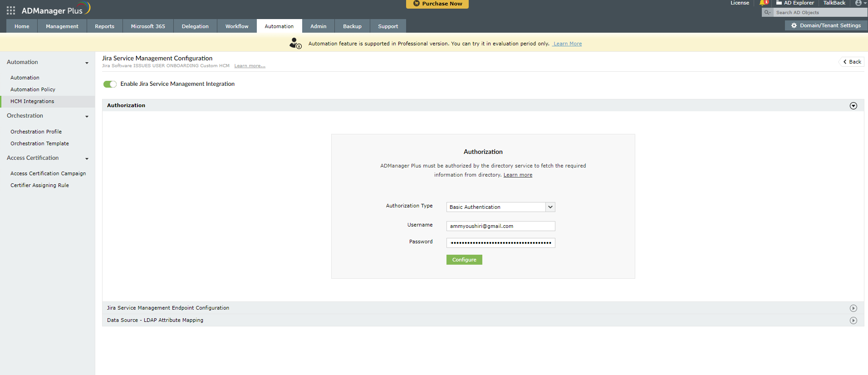This screenshot has height=375, width=868.
Task: Collapse the Automation sidebar group
Action: [87, 63]
